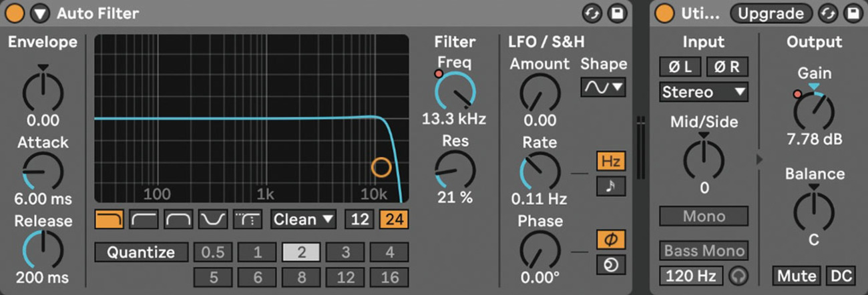The width and height of the screenshot is (868, 295).
Task: Select the notch filter type icon
Action: [213, 219]
